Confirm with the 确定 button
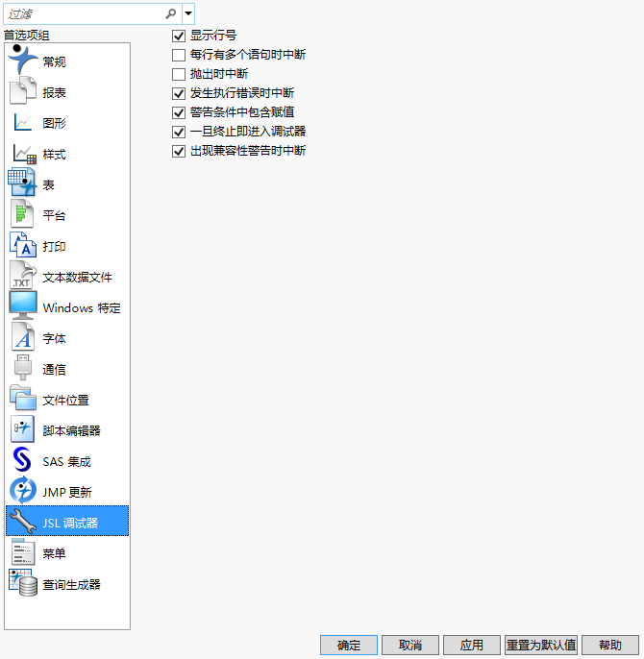Screen dimensions: 644x659 tap(349, 645)
